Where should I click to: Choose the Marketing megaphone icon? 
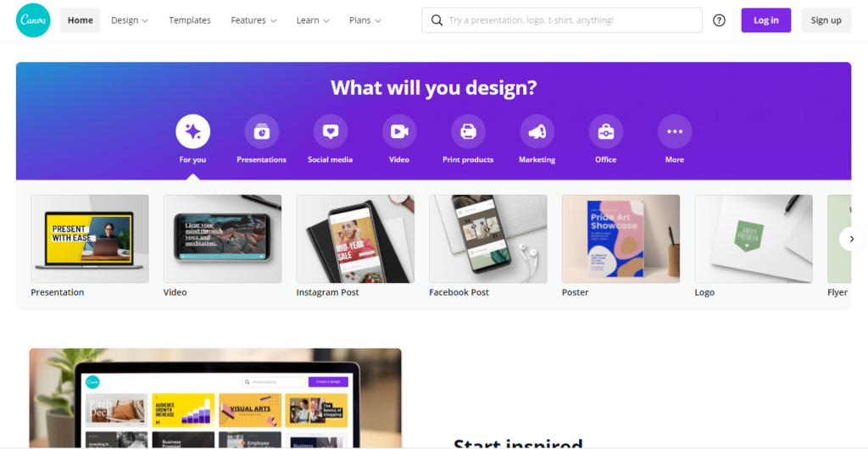537,131
